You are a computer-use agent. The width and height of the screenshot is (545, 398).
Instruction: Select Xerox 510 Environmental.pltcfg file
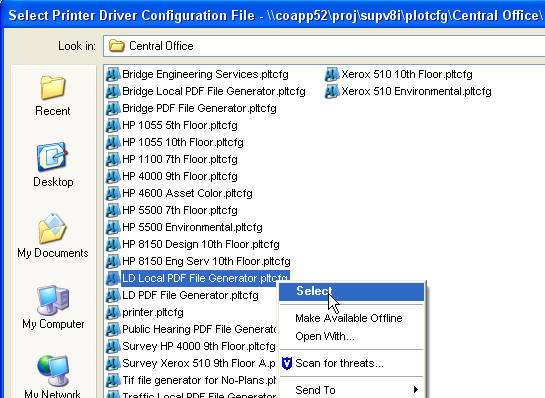click(x=416, y=91)
